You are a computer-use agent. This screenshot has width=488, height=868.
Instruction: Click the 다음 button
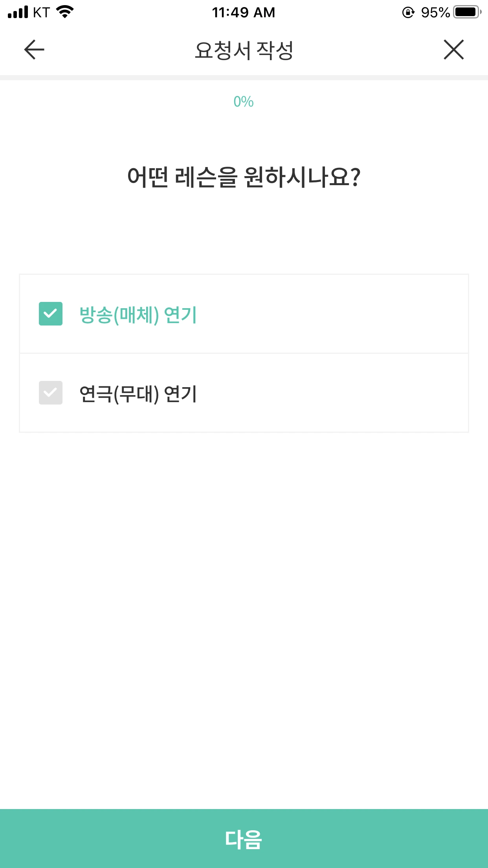click(x=244, y=839)
